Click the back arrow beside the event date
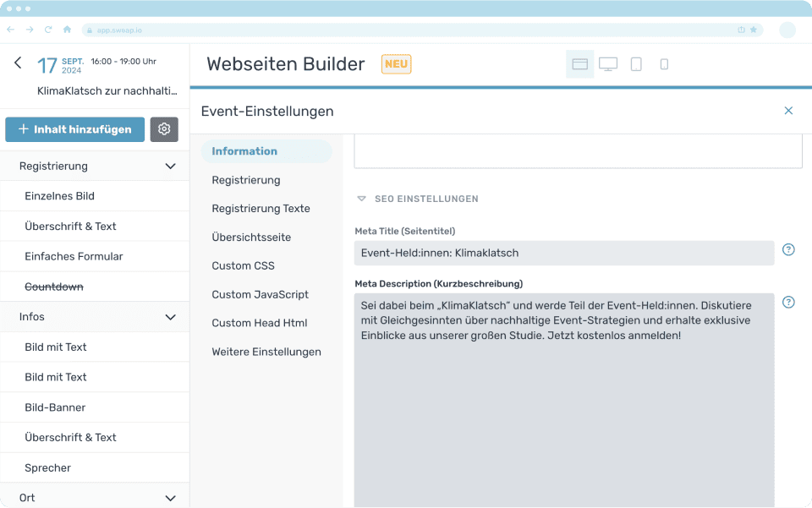The height and width of the screenshot is (508, 812). (x=18, y=63)
